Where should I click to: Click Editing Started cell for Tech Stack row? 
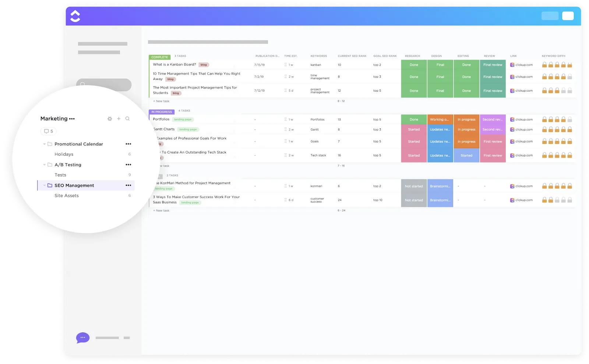click(466, 155)
